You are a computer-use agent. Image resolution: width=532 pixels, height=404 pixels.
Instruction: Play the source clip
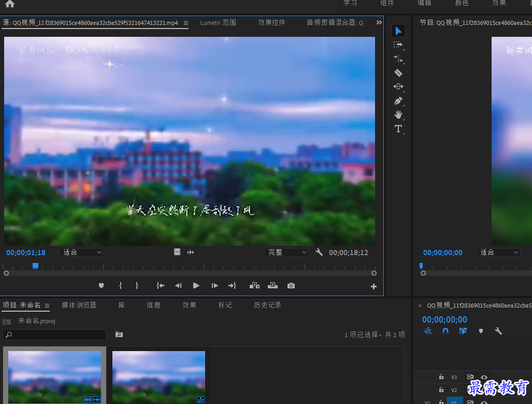(196, 286)
